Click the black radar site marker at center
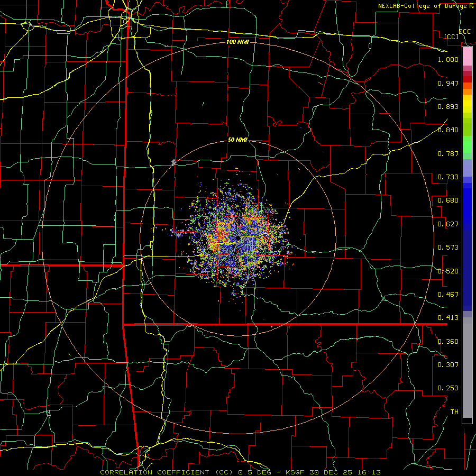The image size is (476, 476). 238,238
